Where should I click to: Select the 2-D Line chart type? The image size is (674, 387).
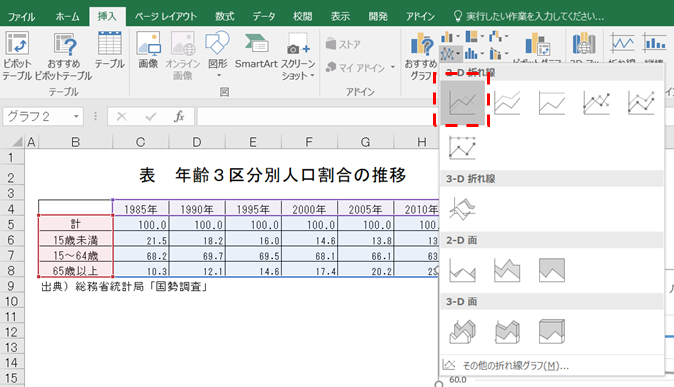pos(462,103)
